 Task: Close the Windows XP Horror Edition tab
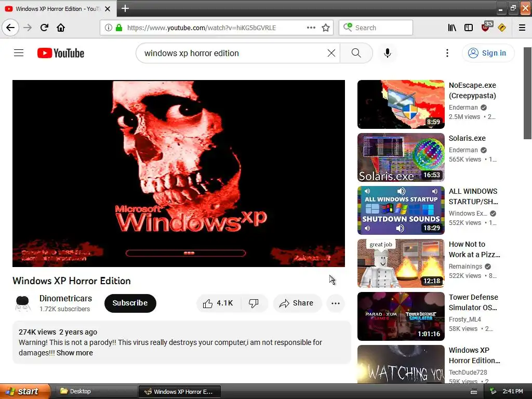pyautogui.click(x=108, y=9)
